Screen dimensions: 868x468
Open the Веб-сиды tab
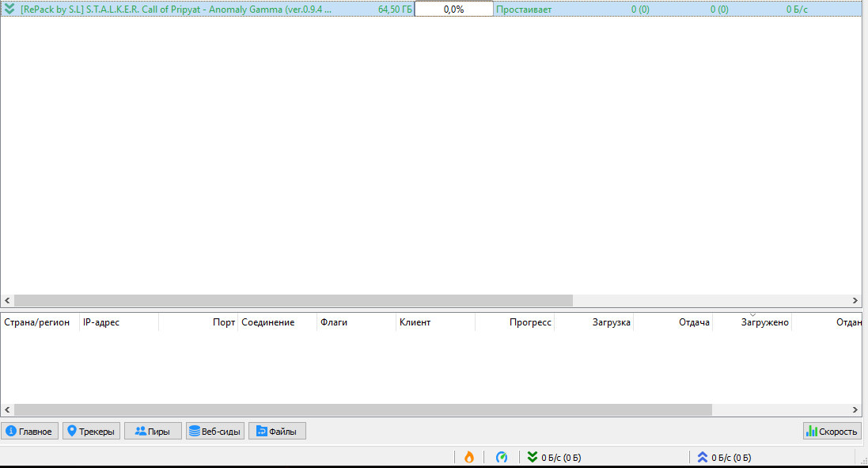(x=214, y=432)
